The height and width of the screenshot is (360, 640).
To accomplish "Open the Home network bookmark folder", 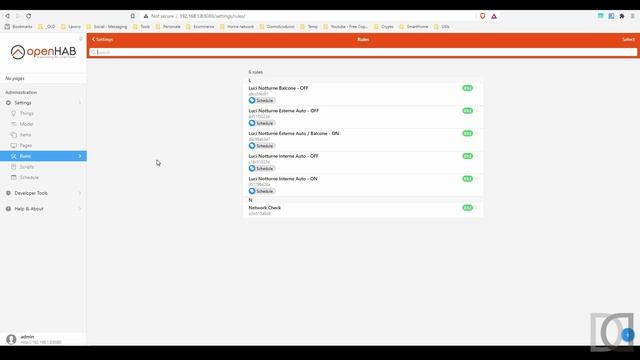I will coord(237,27).
